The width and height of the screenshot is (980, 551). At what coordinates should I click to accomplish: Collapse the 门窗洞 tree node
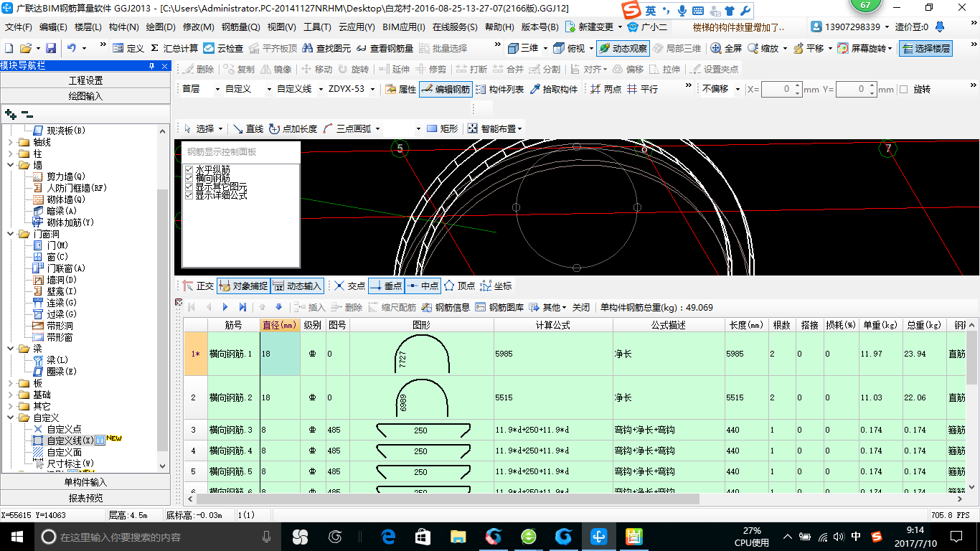(x=10, y=234)
